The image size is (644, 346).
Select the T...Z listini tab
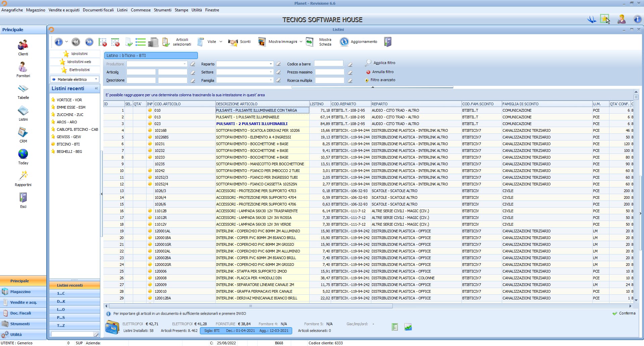[x=74, y=326]
